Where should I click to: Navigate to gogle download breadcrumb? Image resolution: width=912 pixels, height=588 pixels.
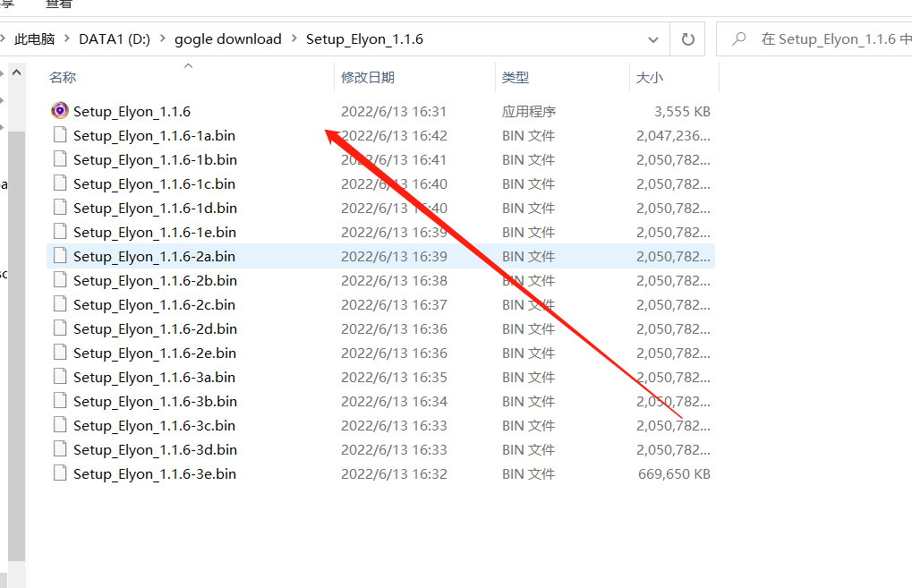click(228, 39)
